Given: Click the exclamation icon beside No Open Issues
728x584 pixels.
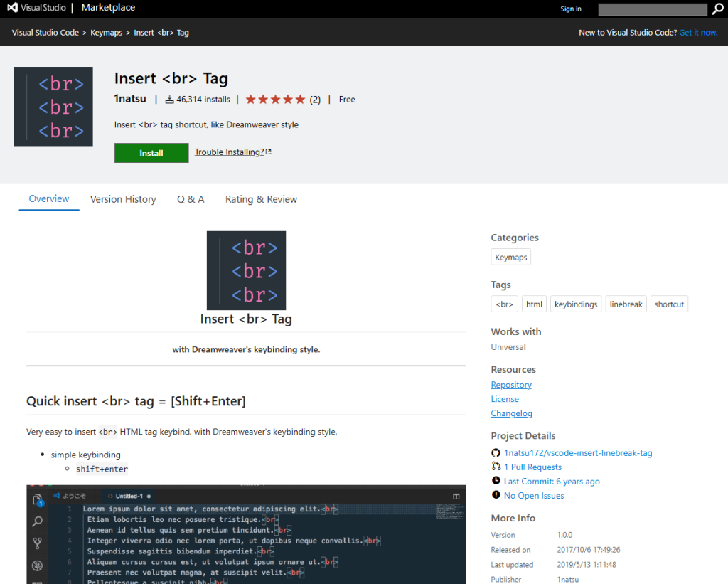Looking at the screenshot, I should point(496,495).
